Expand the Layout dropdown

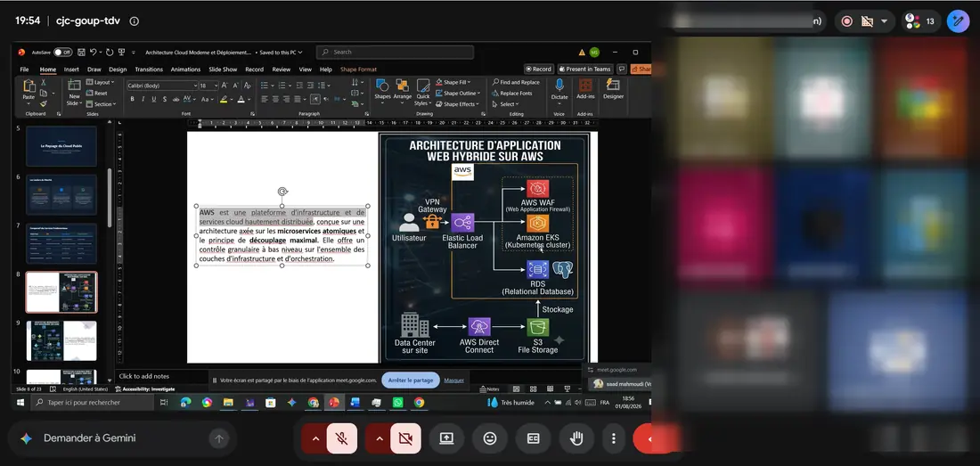[100, 83]
